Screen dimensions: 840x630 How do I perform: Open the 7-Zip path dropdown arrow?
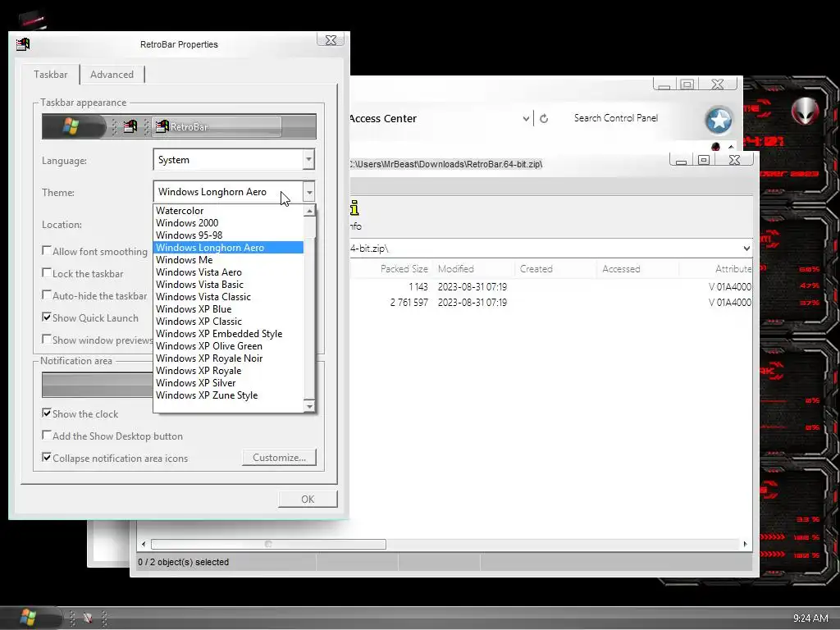(x=746, y=249)
